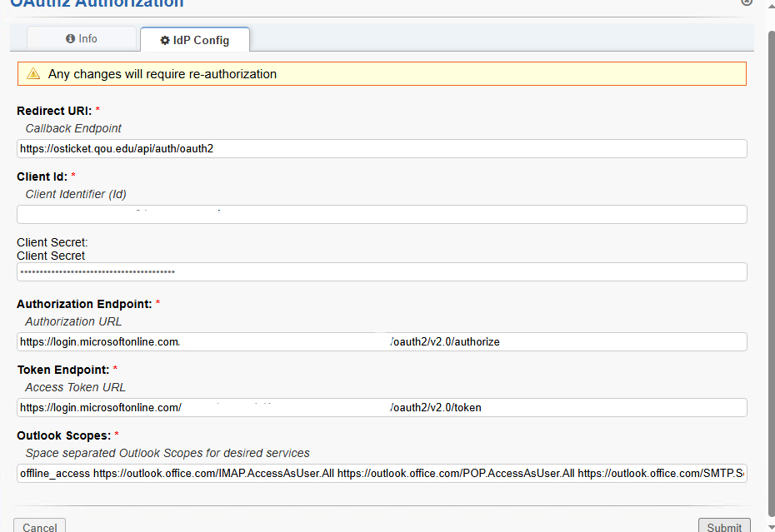Click the Token Endpoint label
The height and width of the screenshot is (532, 775).
point(62,370)
